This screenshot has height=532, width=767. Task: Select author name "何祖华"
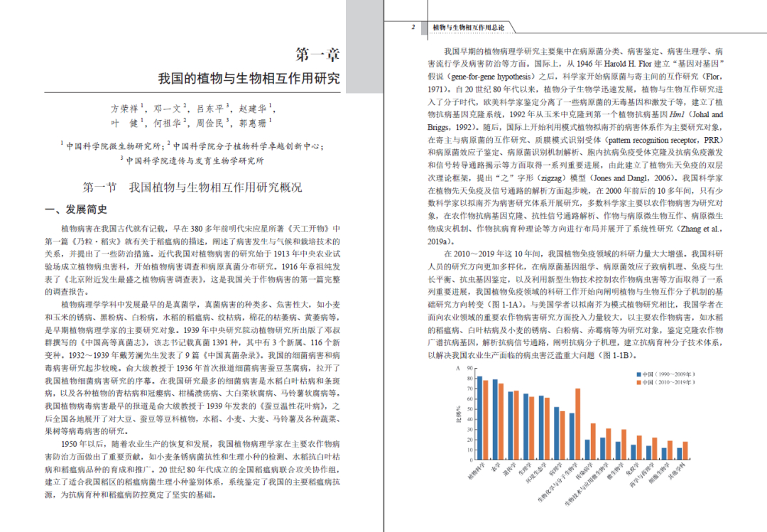(x=168, y=124)
